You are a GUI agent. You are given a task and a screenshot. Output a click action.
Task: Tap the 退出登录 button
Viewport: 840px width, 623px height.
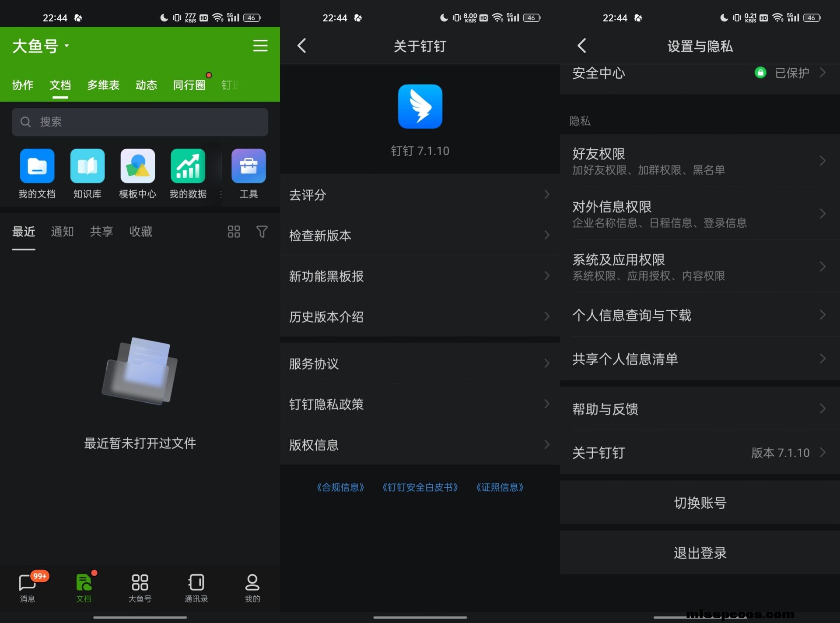(700, 553)
